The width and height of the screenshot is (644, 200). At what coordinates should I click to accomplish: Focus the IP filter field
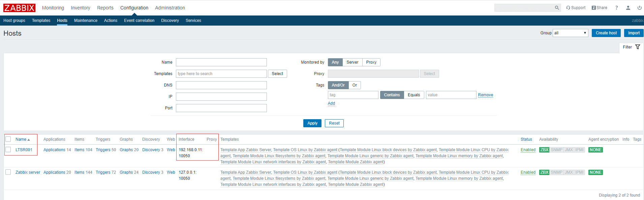pos(221,97)
